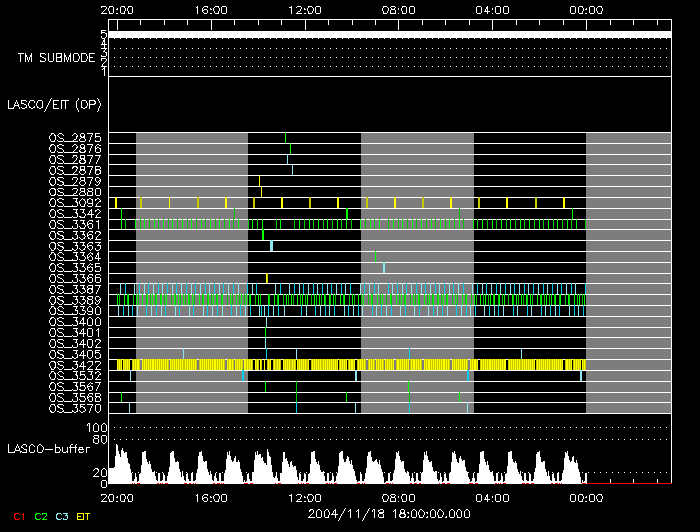Click the OS_3389 row label
Screen dimensions: 700x532
pos(74,300)
